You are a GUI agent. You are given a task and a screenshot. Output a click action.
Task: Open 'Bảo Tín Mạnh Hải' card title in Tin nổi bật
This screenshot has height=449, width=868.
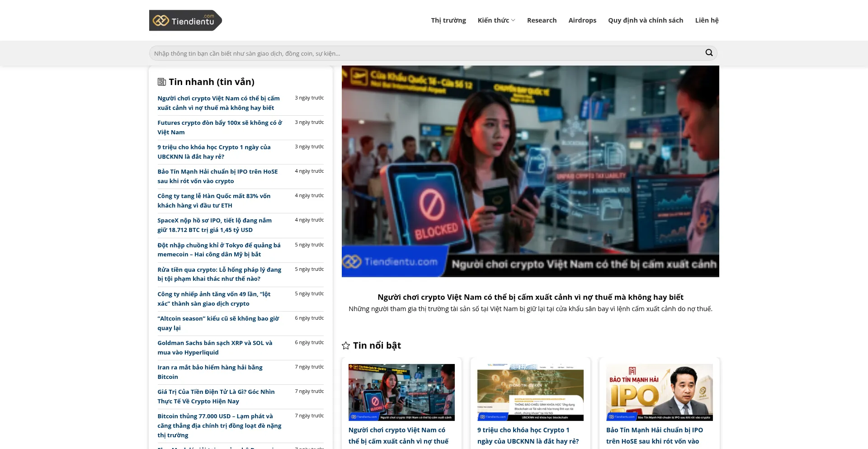(655, 436)
